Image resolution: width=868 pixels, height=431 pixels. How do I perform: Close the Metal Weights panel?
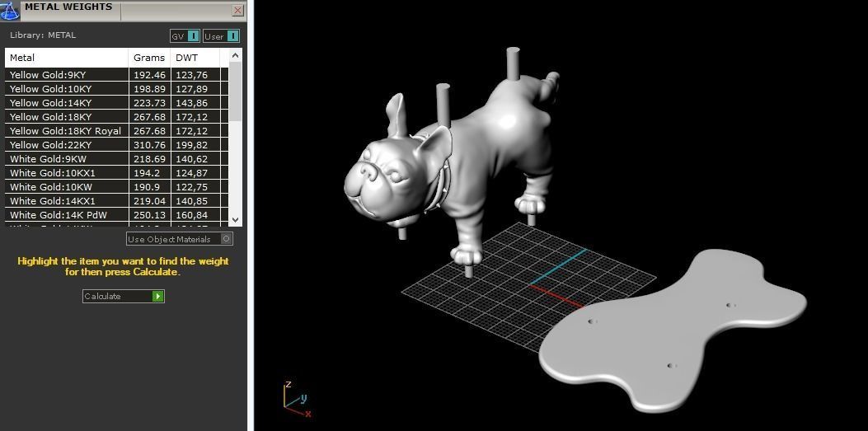coord(237,10)
